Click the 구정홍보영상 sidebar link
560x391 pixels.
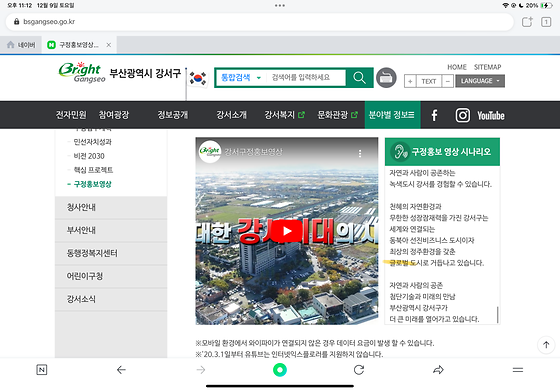[x=92, y=184]
